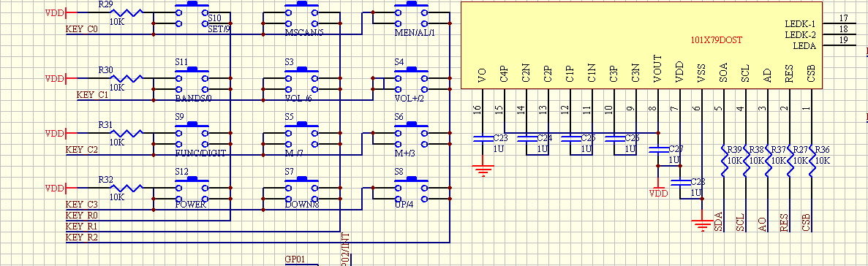Click capacitor C23 symbol
This screenshot has height=266, width=868.
(482, 137)
